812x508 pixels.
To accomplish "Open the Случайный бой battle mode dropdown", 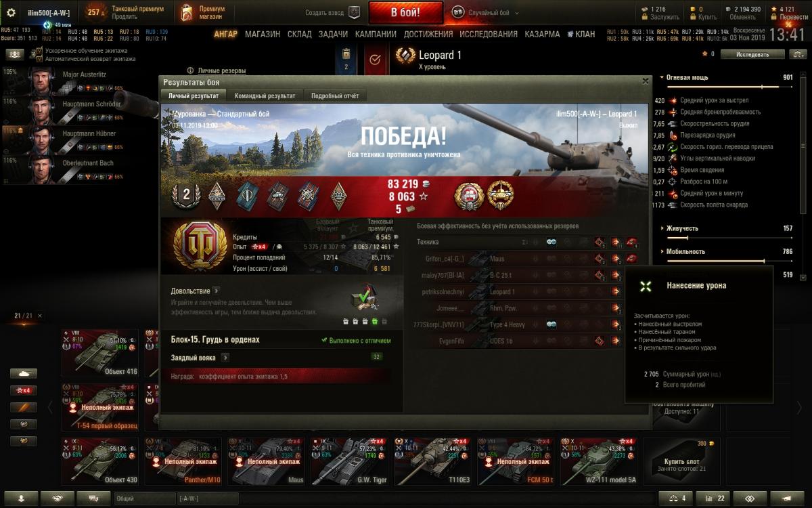I will (487, 12).
